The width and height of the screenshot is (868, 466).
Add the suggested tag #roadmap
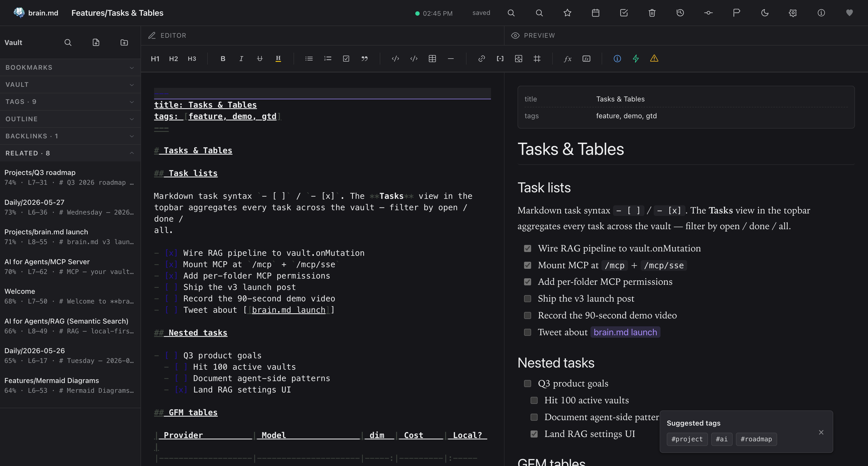point(756,439)
